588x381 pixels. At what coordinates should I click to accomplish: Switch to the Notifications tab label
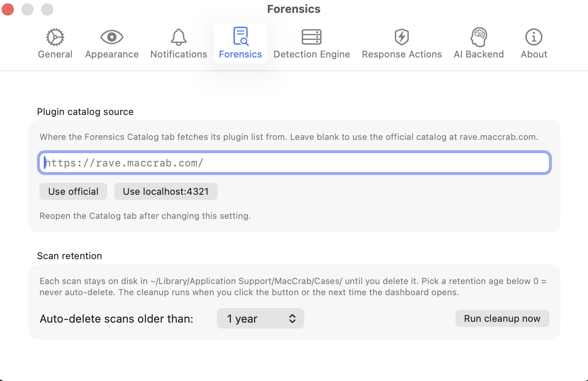click(179, 54)
